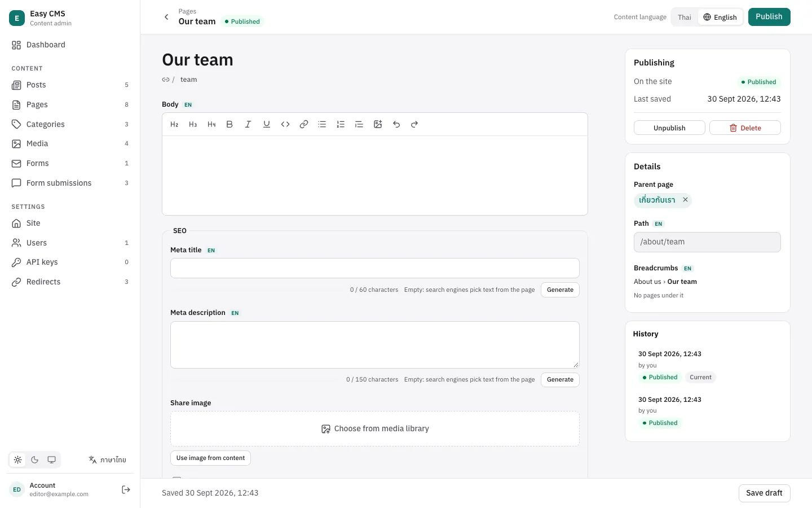Choose share image from media library
This screenshot has height=508, width=812.
point(375,429)
